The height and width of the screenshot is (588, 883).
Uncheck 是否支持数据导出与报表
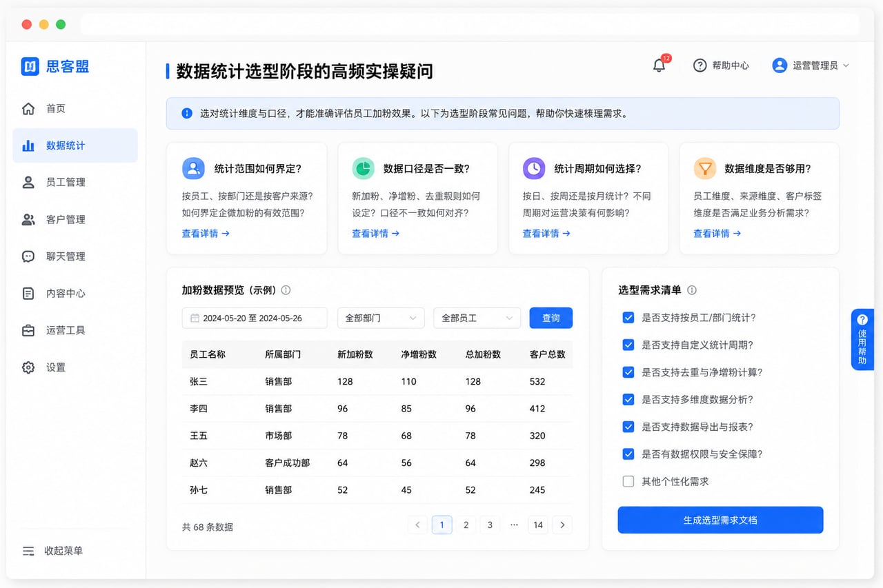628,427
